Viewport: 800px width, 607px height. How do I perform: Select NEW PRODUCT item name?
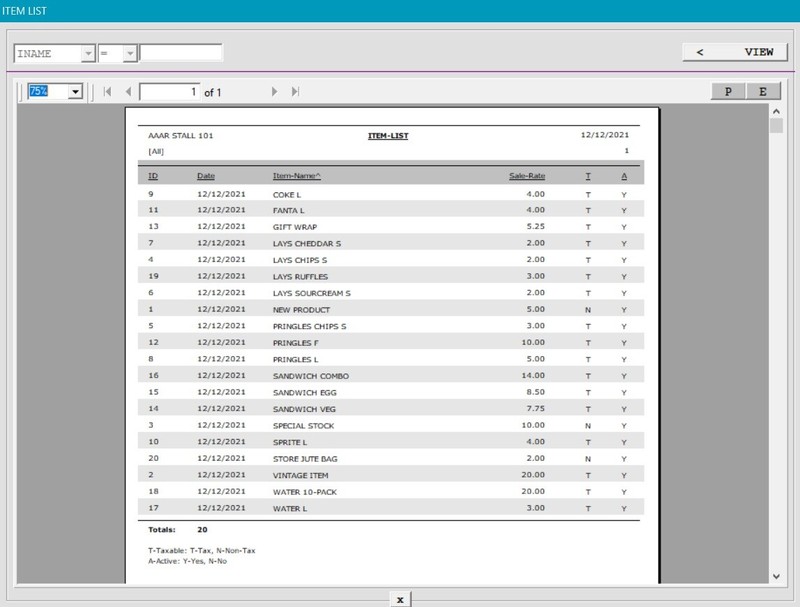pyautogui.click(x=302, y=310)
